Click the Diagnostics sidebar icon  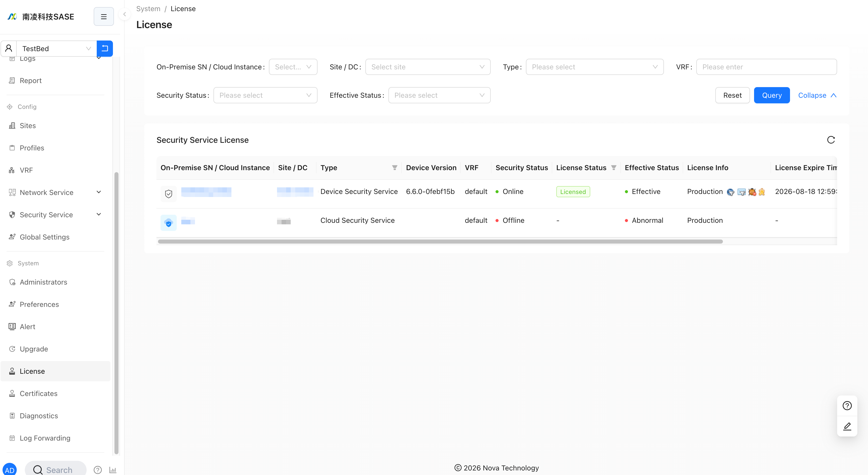click(x=12, y=416)
